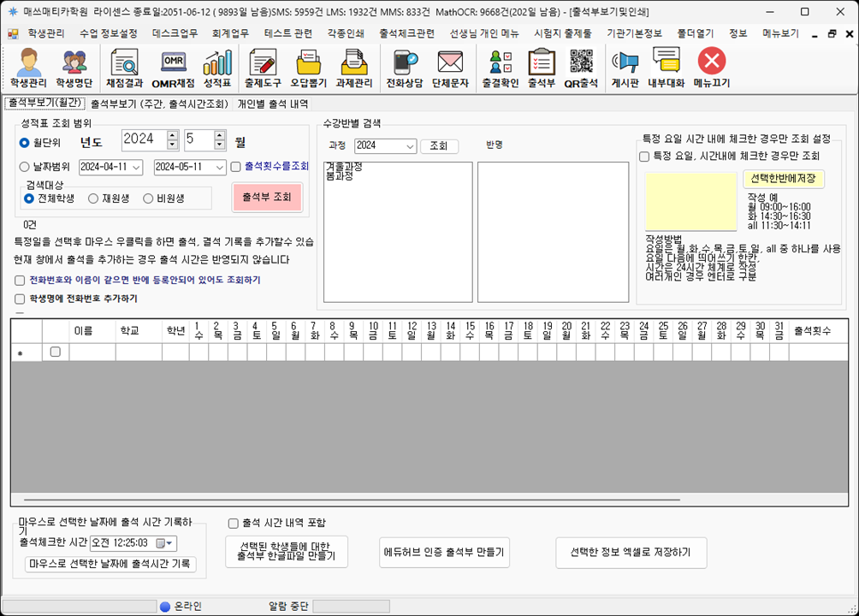Switch to the 개인별 출석 내역 tab

point(272,104)
